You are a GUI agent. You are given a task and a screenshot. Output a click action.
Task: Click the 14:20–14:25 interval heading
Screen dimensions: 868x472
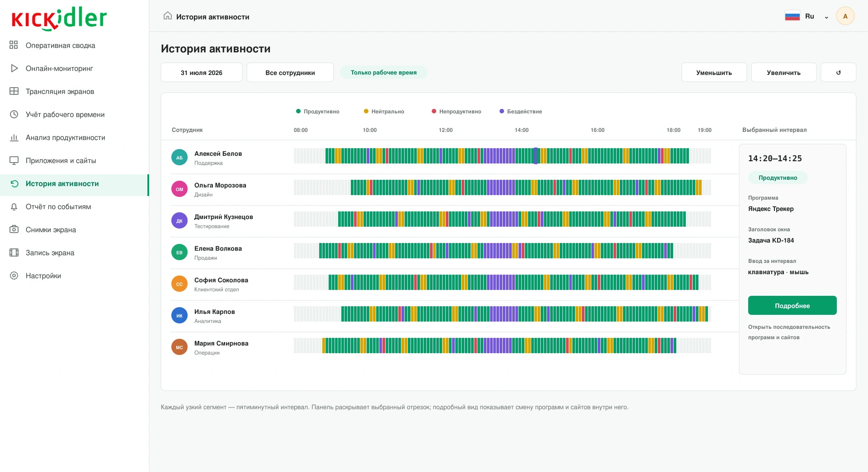pos(775,159)
